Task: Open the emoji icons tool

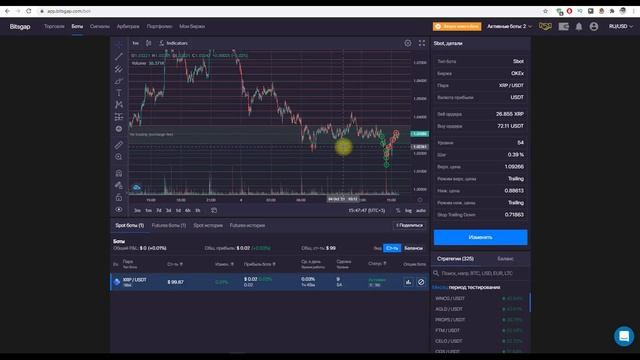Action: [x=119, y=129]
